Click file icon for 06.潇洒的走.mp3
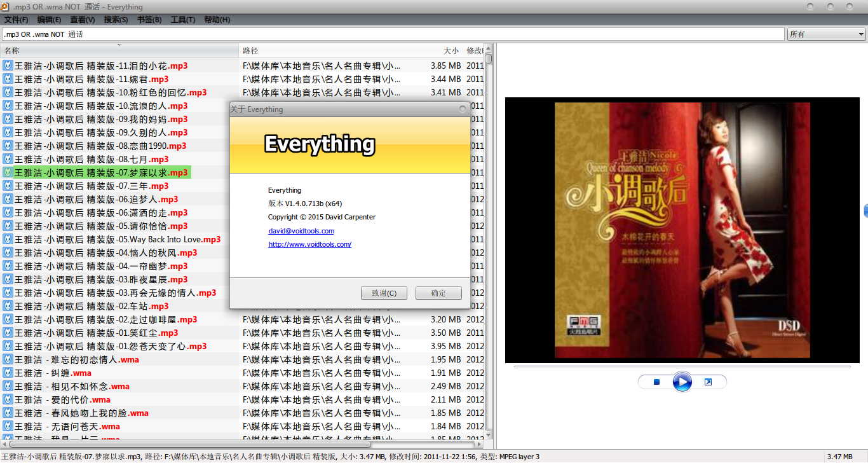This screenshot has height=463, width=868. point(8,212)
